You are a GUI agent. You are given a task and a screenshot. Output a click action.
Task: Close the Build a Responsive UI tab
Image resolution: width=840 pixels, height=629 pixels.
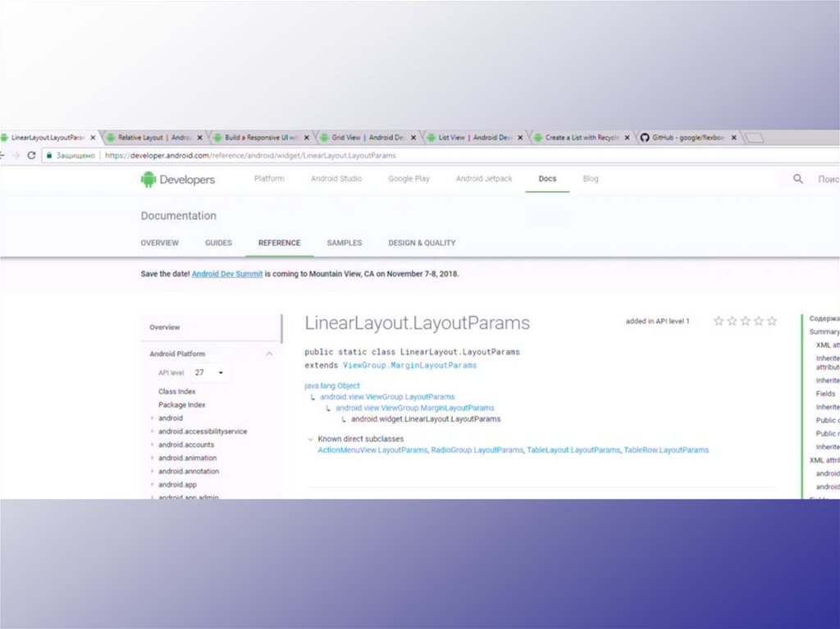(307, 138)
